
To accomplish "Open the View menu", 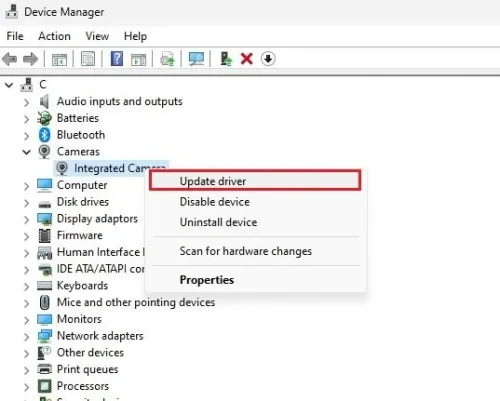I will point(97,36).
